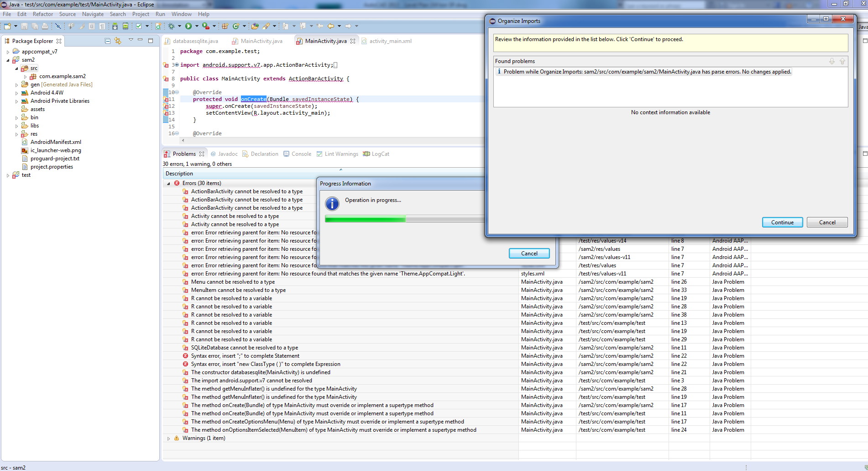Click the New Java Class icon
Image resolution: width=868 pixels, height=471 pixels.
tap(236, 26)
